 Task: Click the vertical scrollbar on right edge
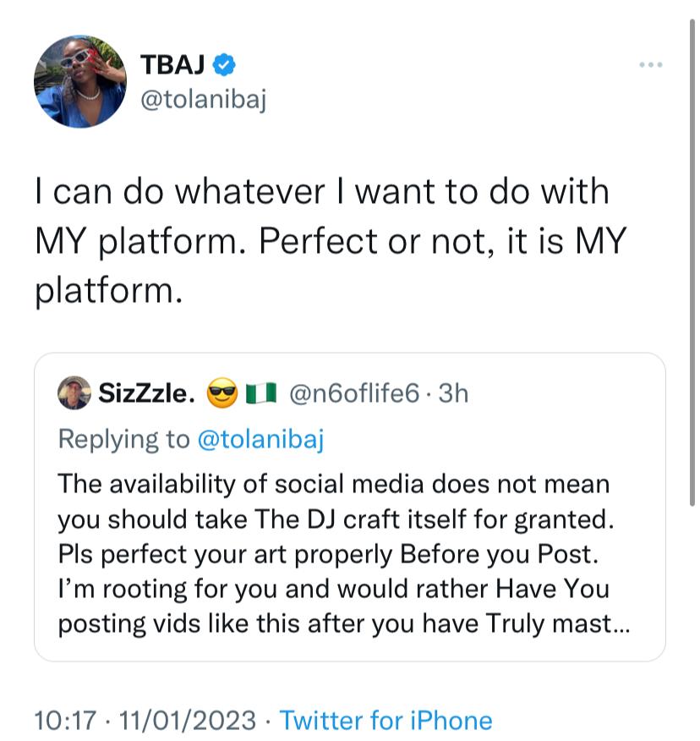click(692, 263)
